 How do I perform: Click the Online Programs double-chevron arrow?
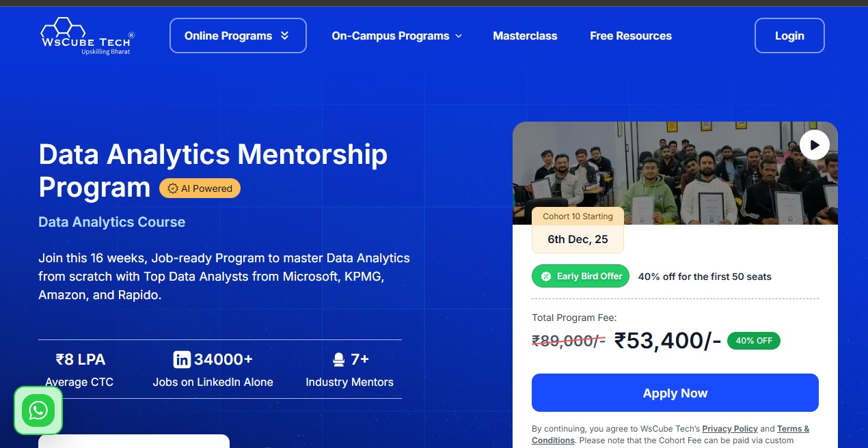[284, 36]
